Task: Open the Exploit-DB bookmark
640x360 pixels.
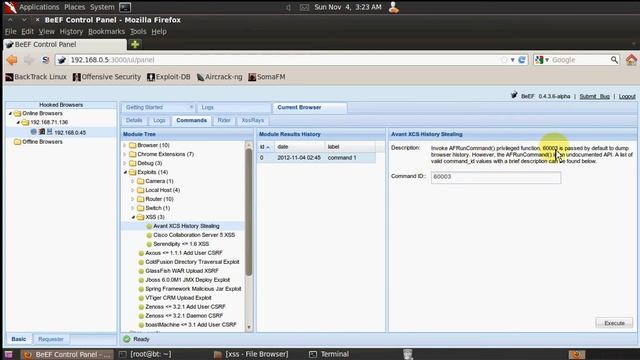Action: click(169, 77)
